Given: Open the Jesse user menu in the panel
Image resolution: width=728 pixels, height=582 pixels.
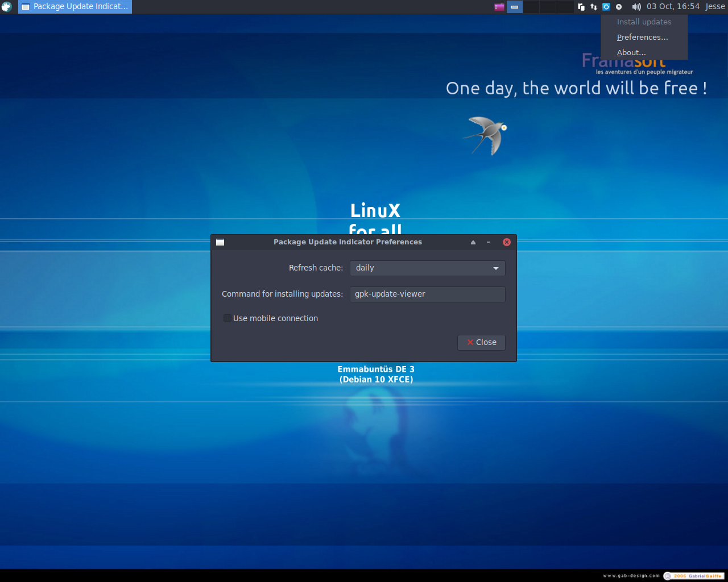Looking at the screenshot, I should tap(715, 7).
